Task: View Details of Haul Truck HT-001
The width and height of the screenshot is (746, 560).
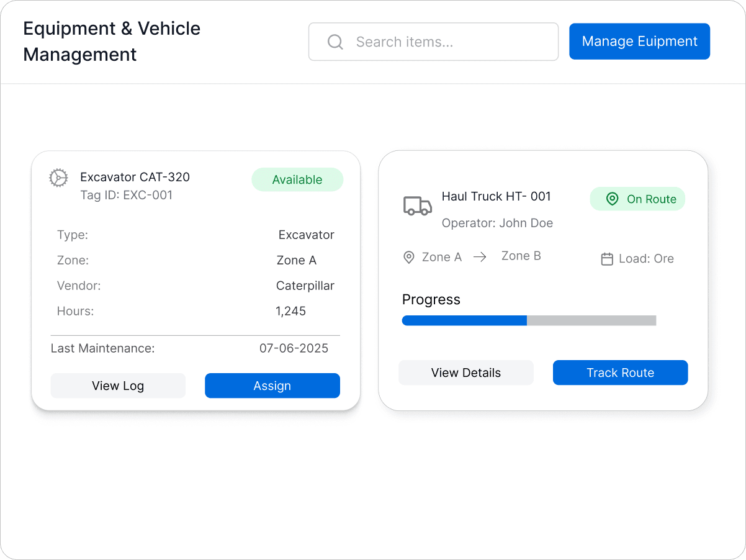Action: point(465,373)
